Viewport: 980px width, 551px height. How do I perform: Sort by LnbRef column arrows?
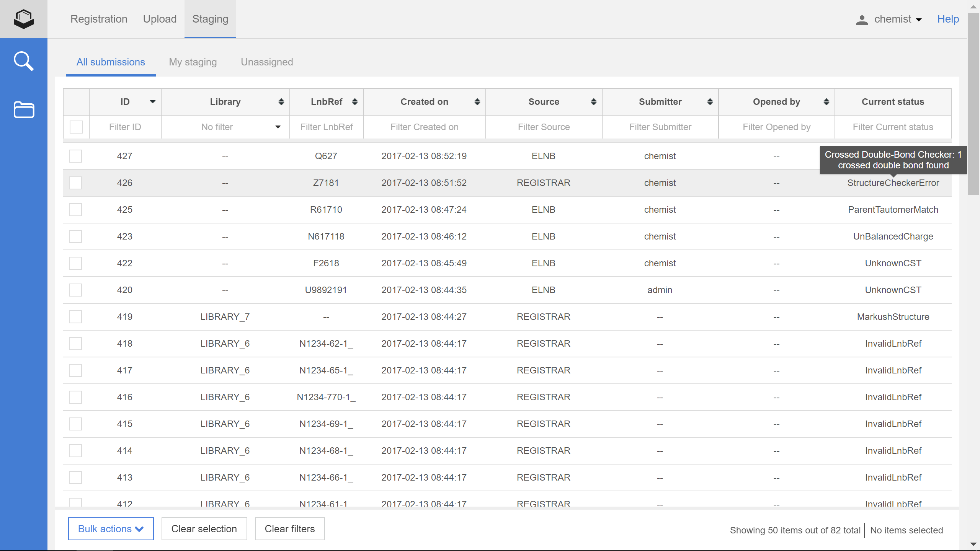tap(355, 102)
